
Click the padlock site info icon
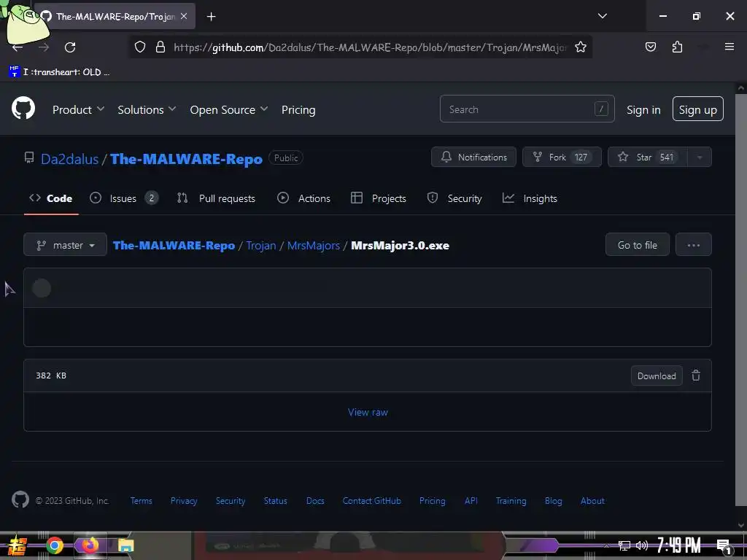point(160,47)
